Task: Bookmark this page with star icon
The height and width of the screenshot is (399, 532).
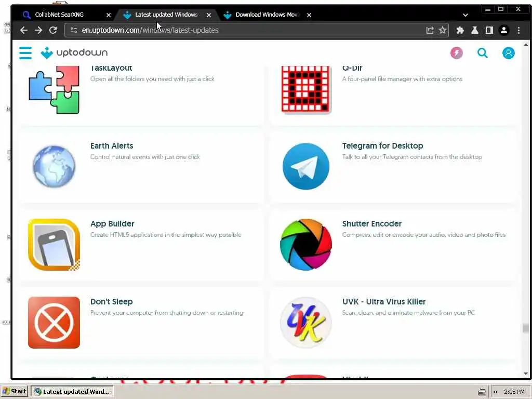Action: click(x=443, y=30)
